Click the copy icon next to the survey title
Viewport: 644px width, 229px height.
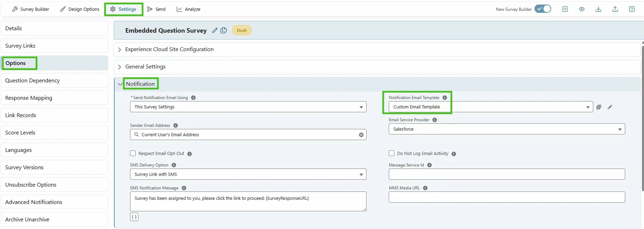pyautogui.click(x=224, y=30)
